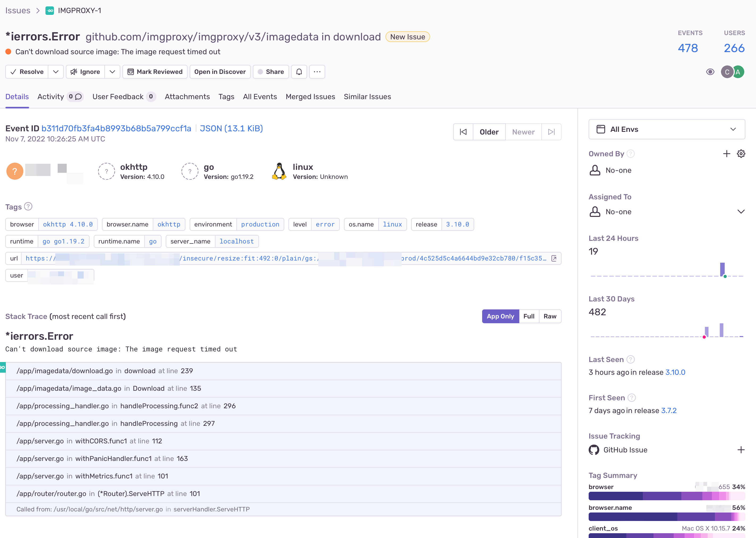Click the notification bell icon
Viewport: 756px width, 538px height.
[299, 72]
